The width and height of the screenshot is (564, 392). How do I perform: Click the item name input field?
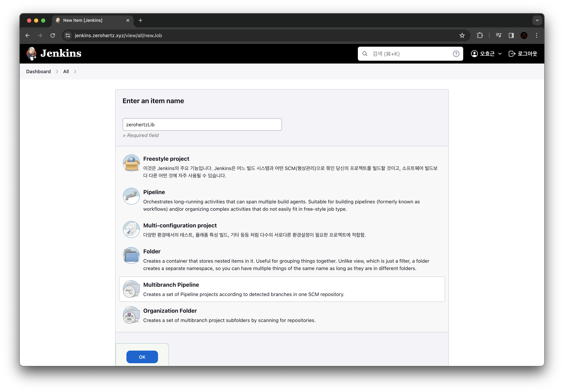tap(202, 124)
